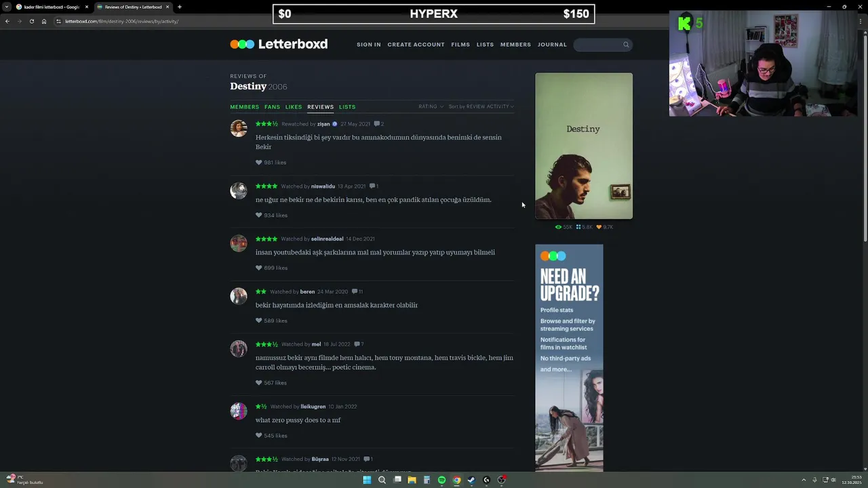
Task: Click the green eye watched-count icon under poster
Action: [558, 227]
